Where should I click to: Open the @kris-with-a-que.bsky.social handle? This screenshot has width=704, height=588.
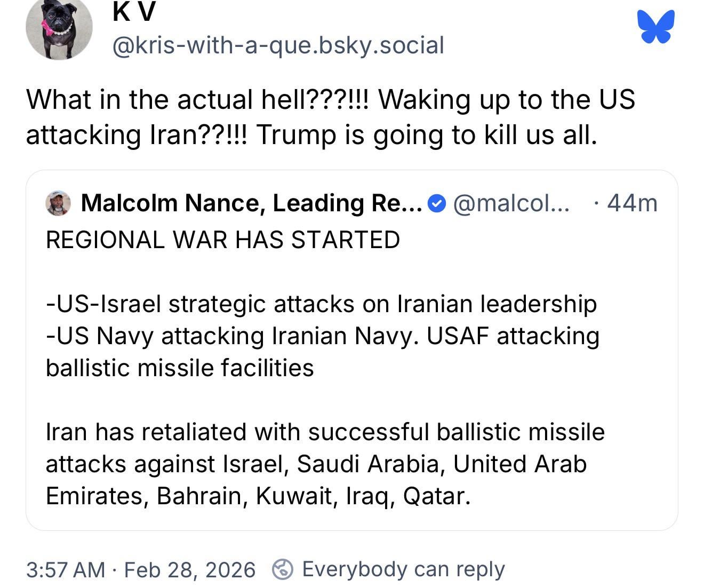[278, 45]
